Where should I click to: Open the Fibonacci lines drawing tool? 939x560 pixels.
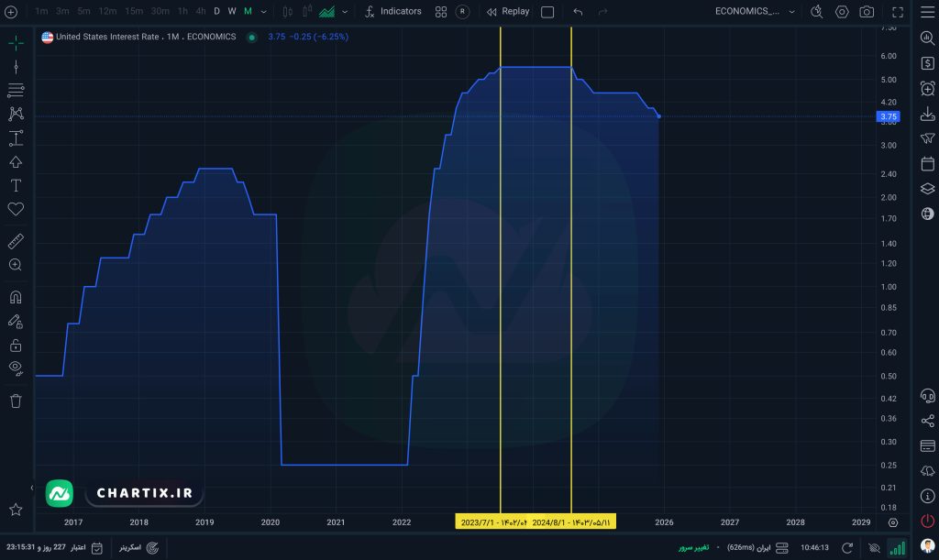(x=16, y=91)
